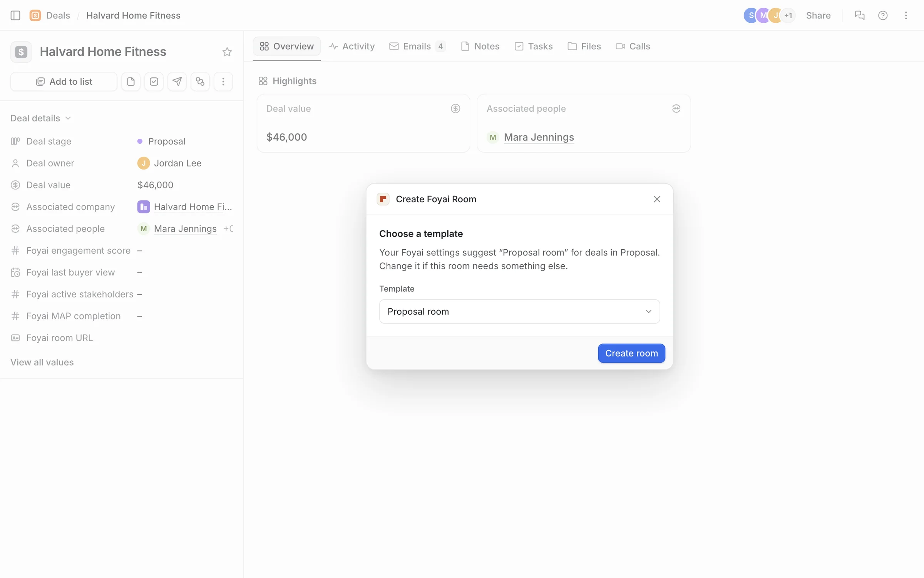924x578 pixels.
Task: Open the comments icon in top bar
Action: point(860,15)
